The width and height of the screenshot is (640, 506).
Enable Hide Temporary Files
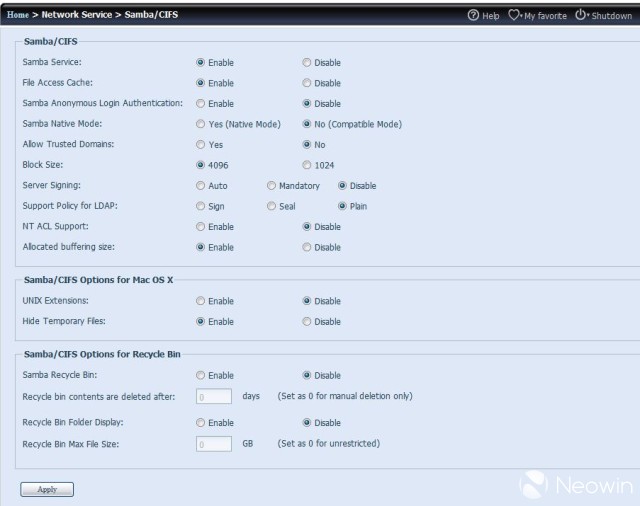(x=200, y=322)
